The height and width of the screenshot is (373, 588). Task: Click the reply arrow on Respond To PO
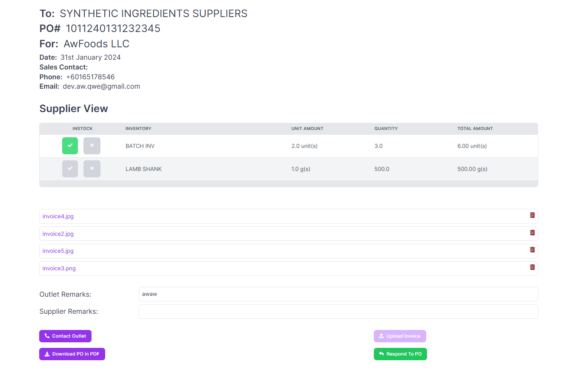pos(381,354)
